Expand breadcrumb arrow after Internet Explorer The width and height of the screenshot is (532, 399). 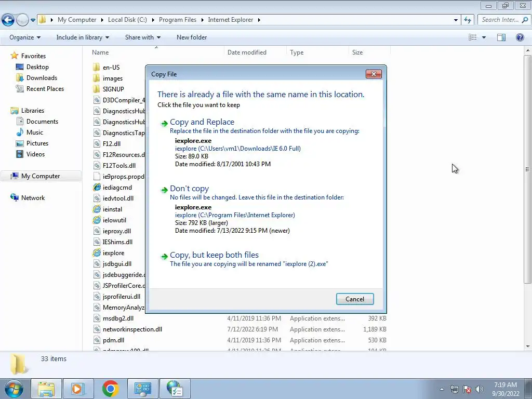(x=259, y=20)
